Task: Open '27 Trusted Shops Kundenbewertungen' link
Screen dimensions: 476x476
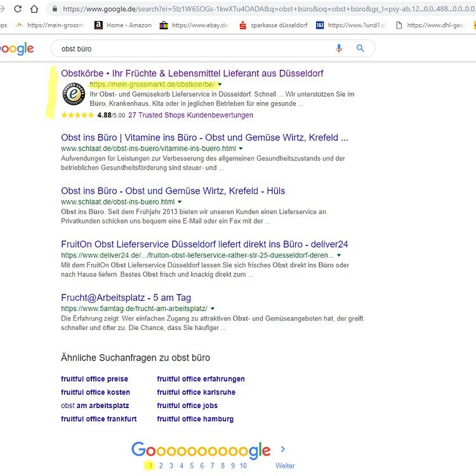Action: [190, 115]
